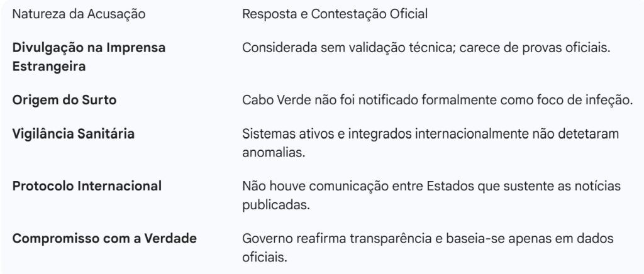The image size is (644, 274).
Task: Click the "Natureza da Acusação" column header
Action: point(79,14)
